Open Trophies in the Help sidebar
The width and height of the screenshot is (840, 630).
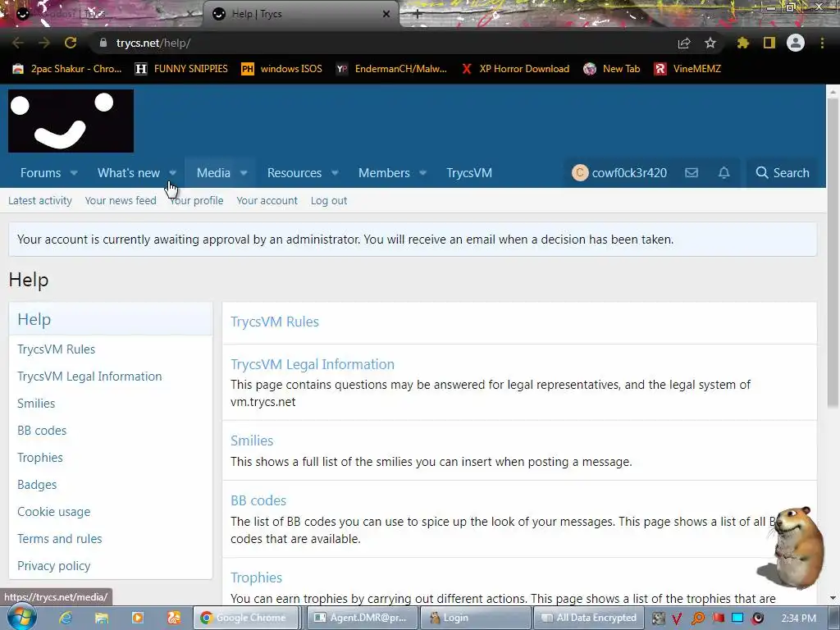click(x=40, y=458)
